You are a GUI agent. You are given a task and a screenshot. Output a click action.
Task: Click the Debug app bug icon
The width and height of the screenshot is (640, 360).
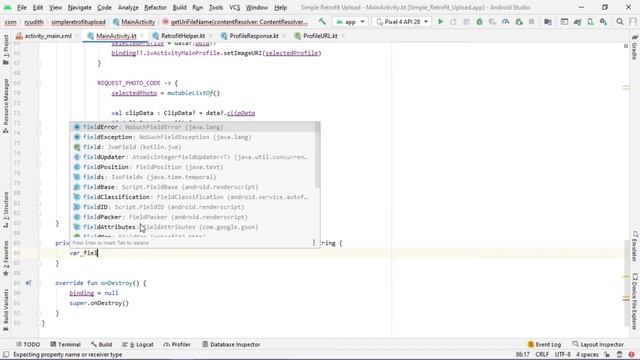479,22
